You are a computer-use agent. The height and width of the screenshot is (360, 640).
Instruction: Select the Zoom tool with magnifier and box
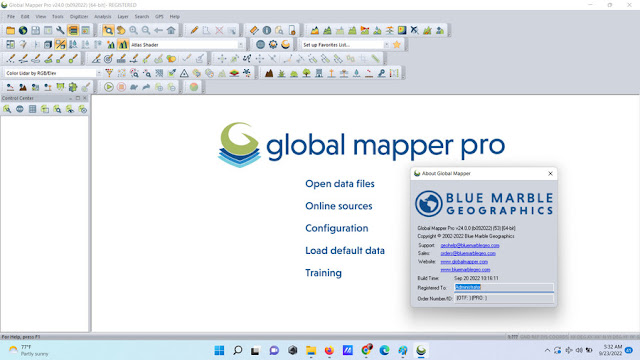(108, 30)
